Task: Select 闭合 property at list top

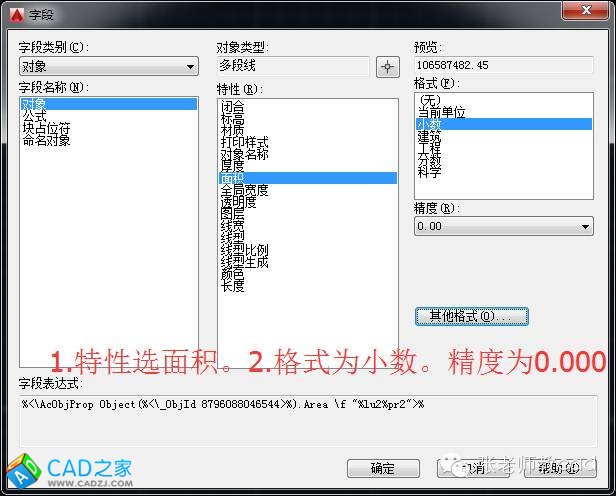Action: pyautogui.click(x=232, y=105)
